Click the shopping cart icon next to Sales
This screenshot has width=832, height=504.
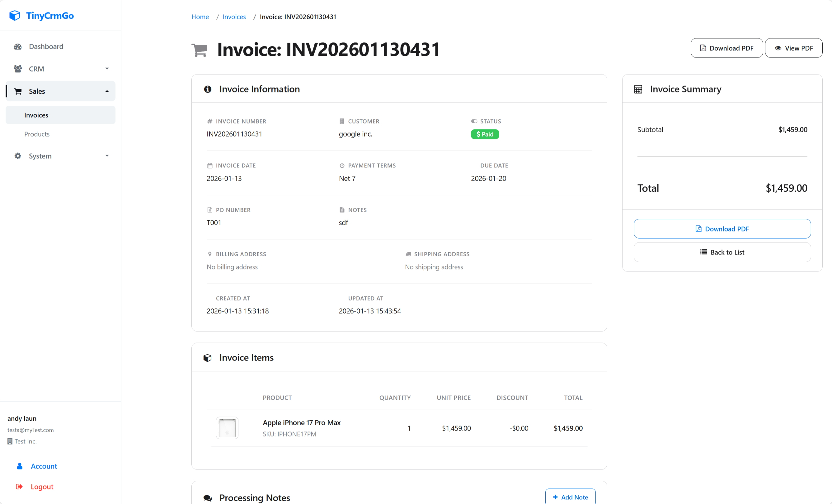[x=18, y=91]
